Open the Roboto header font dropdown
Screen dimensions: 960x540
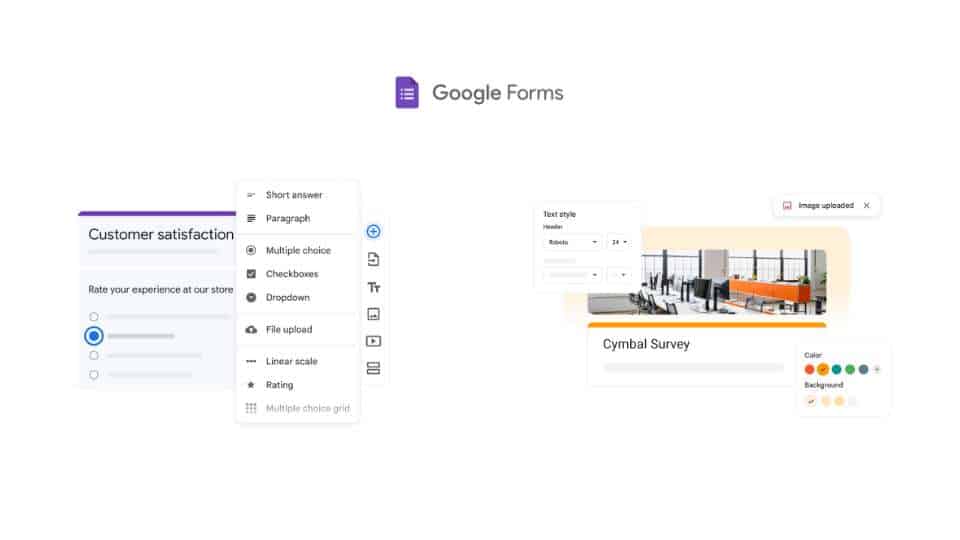click(x=572, y=242)
